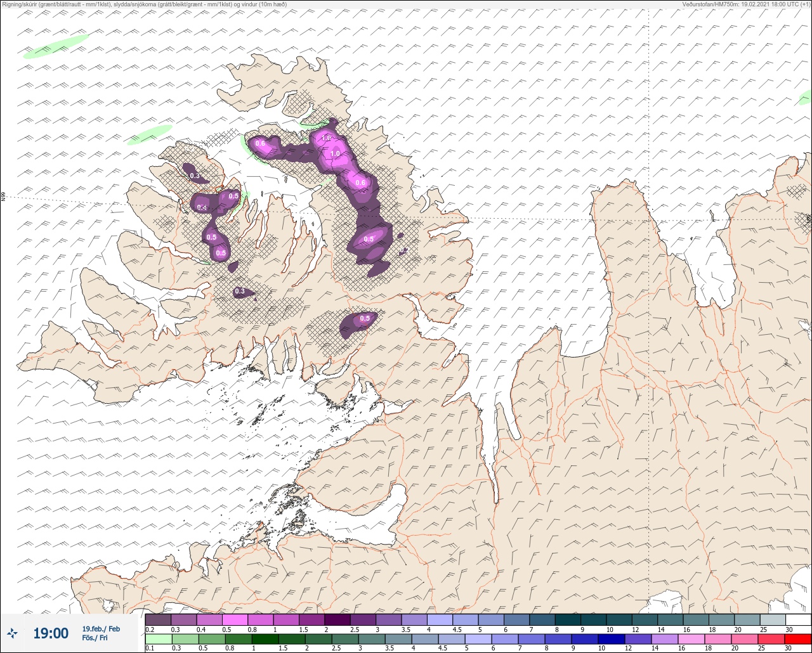Click the '19.feb./ Feb' date text

[x=101, y=628]
